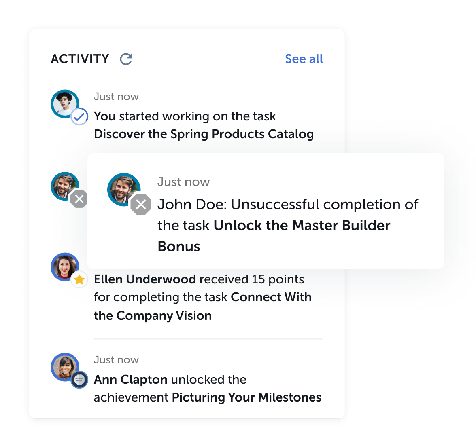
Task: Open the Unlock the Master Builder Bonus task
Action: tap(274, 236)
